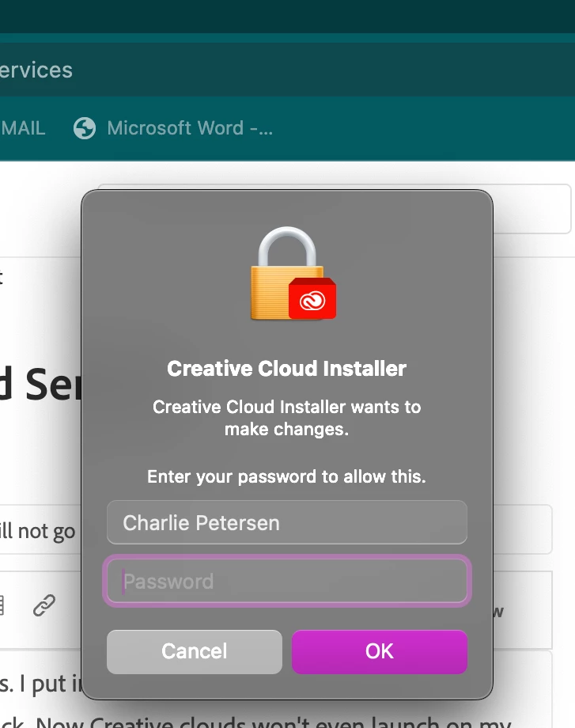Select the Charlie Petersen username field

287,522
